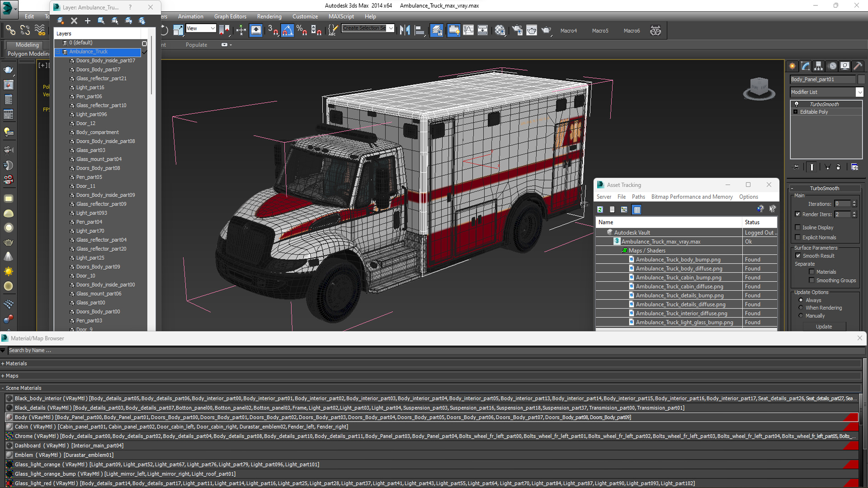Click Remove Modifier trash icon
Viewport: 868px width, 488px height.
click(839, 167)
